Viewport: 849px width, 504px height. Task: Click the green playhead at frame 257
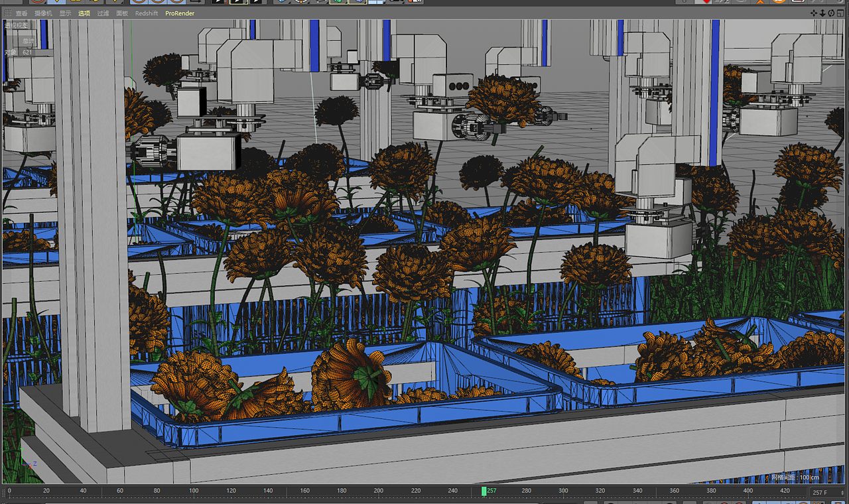coord(484,491)
